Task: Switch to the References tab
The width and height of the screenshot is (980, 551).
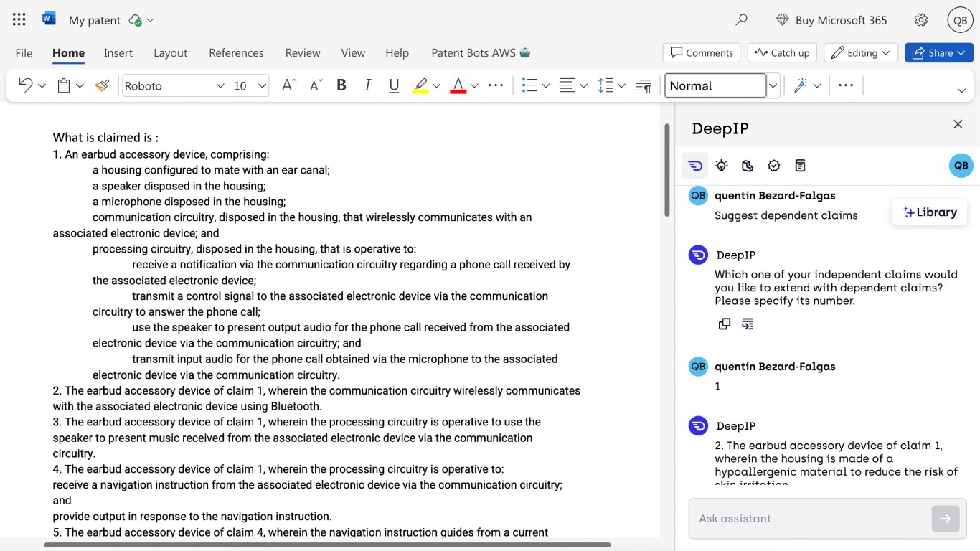Action: pos(236,52)
